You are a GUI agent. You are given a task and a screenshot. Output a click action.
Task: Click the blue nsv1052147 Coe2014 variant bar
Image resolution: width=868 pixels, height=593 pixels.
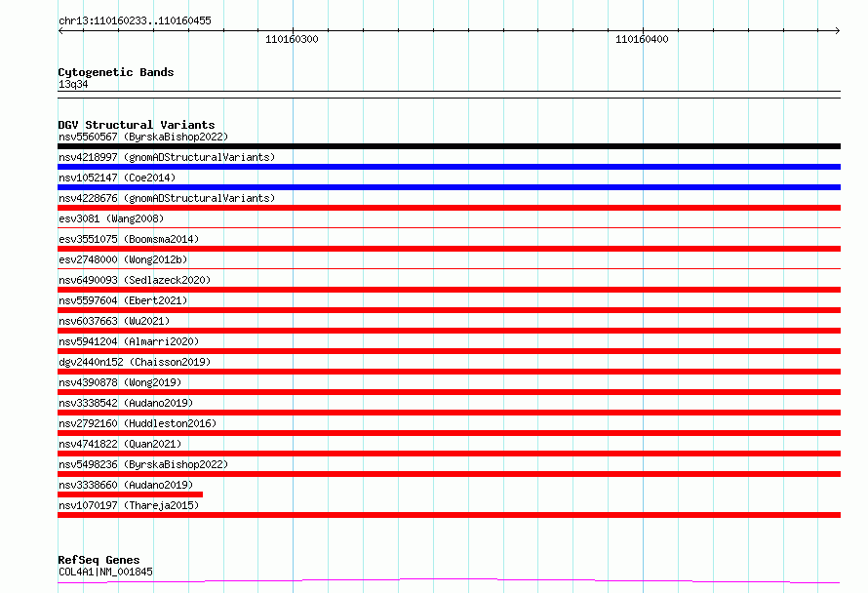point(449,187)
